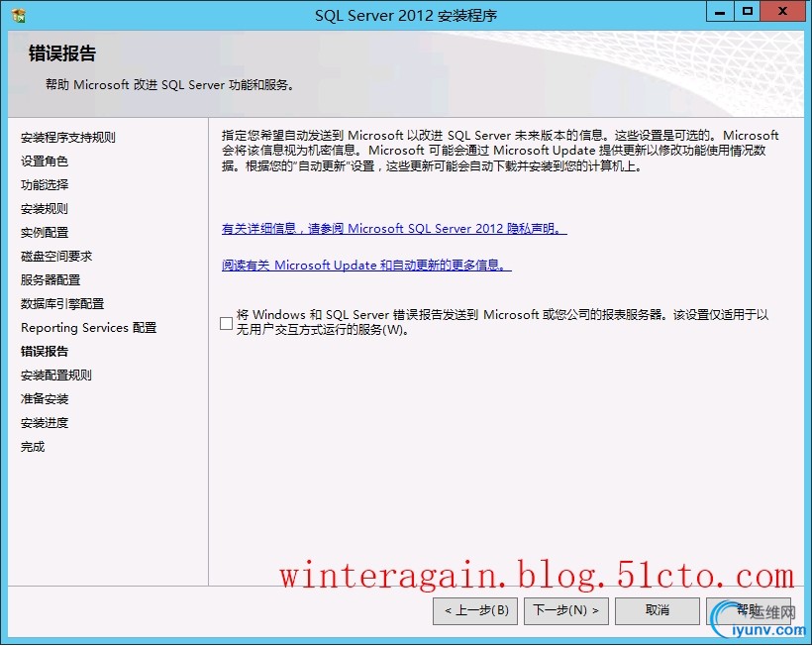812x646 pixels.
Task: Select the 安装规则 step
Action: click(x=45, y=209)
